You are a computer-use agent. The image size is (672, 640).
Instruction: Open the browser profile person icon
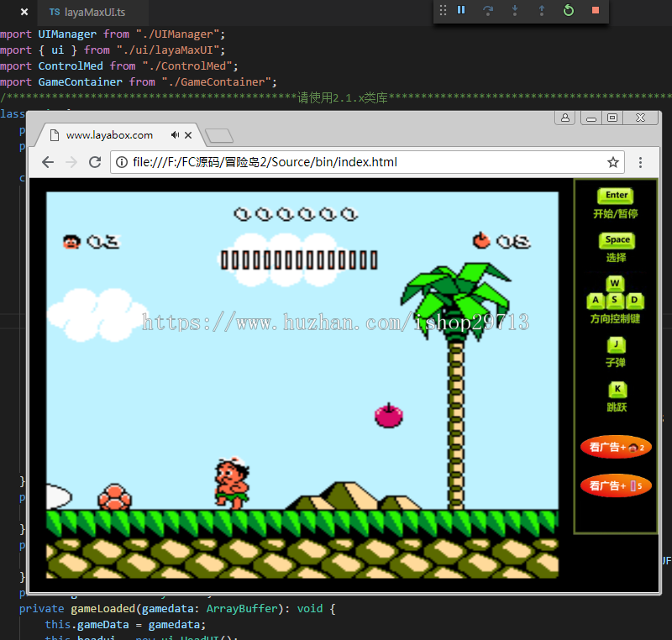(564, 118)
